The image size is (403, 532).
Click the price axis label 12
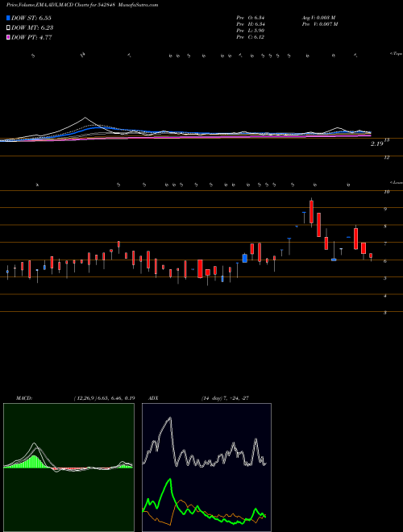[386, 157]
